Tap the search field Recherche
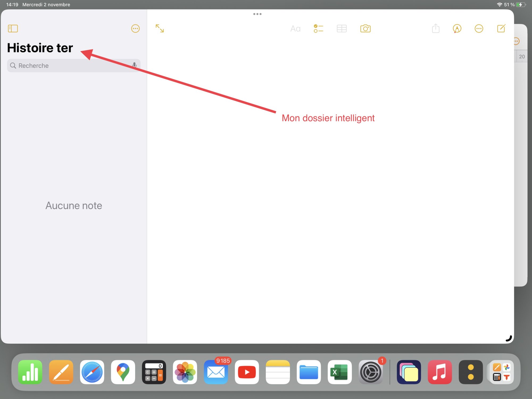 [x=74, y=65]
